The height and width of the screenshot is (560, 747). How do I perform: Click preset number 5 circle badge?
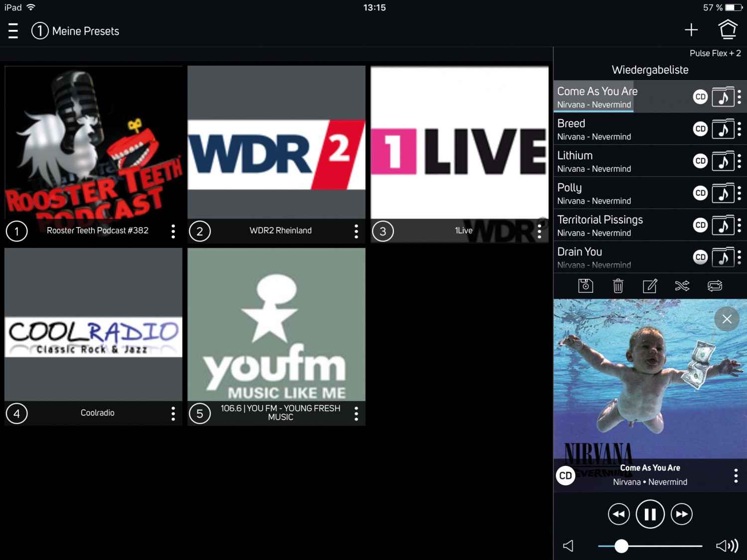point(200,414)
